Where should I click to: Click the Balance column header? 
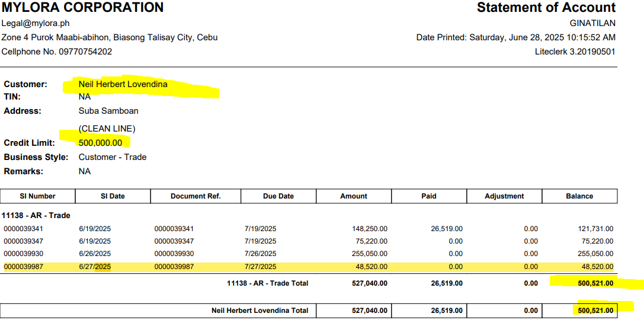coord(579,196)
